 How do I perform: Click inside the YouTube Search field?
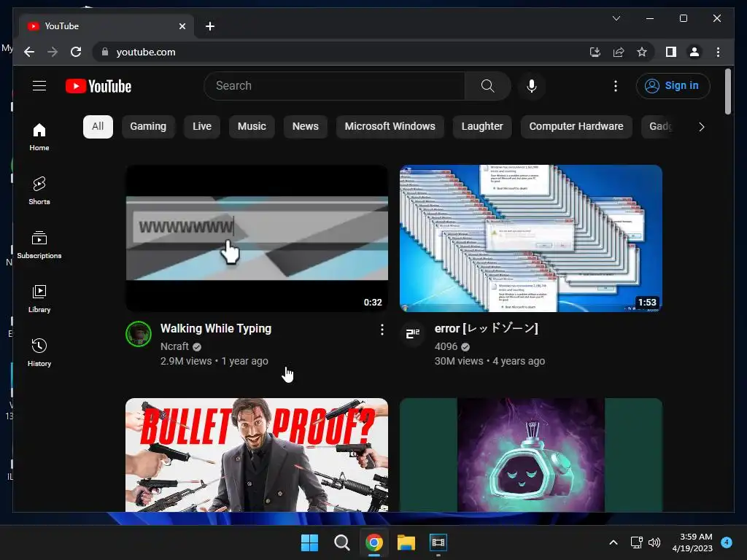point(334,86)
